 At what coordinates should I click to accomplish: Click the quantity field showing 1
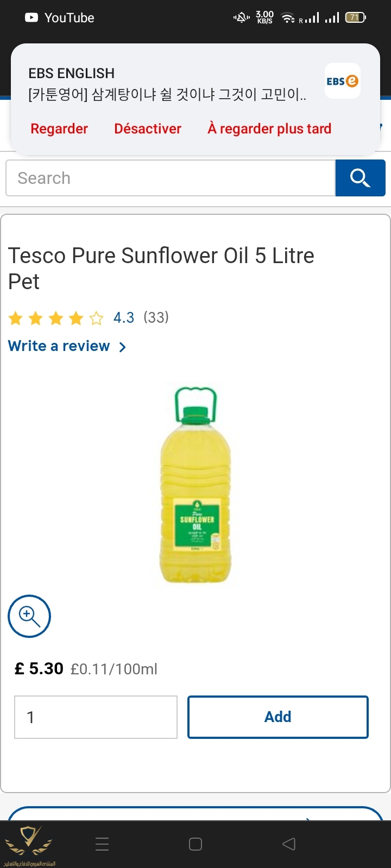[x=96, y=717]
